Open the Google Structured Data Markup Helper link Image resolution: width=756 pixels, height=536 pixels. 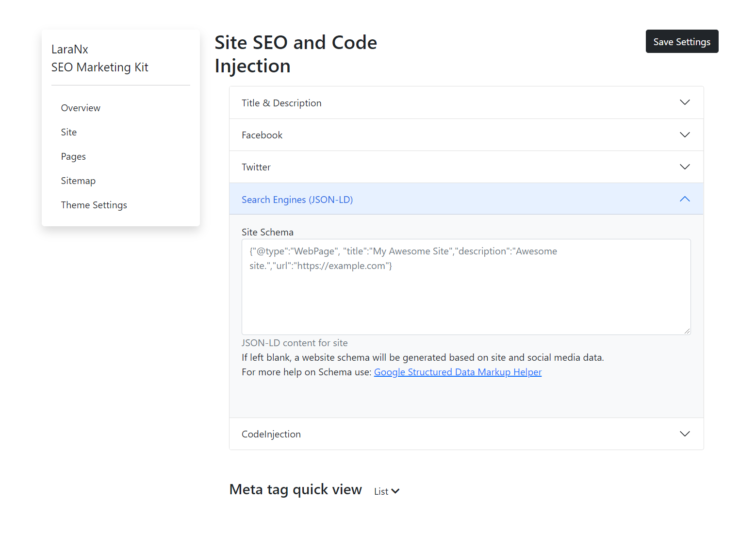pyautogui.click(x=458, y=372)
